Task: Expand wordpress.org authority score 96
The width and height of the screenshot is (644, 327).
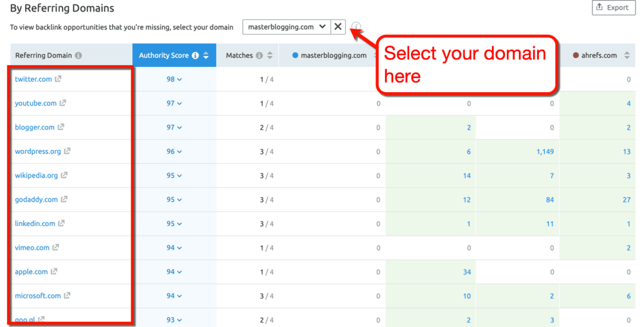Action: (174, 151)
